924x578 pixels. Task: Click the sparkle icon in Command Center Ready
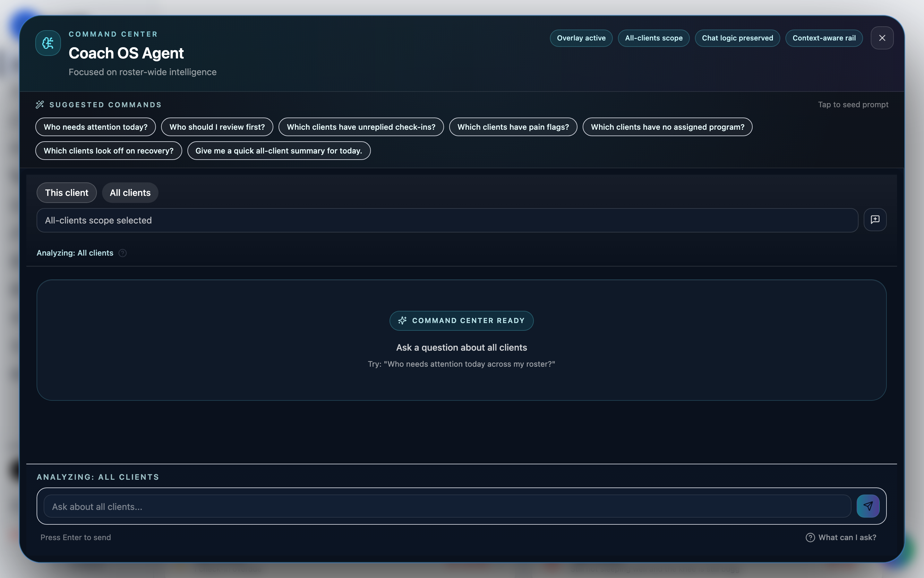[x=402, y=321]
